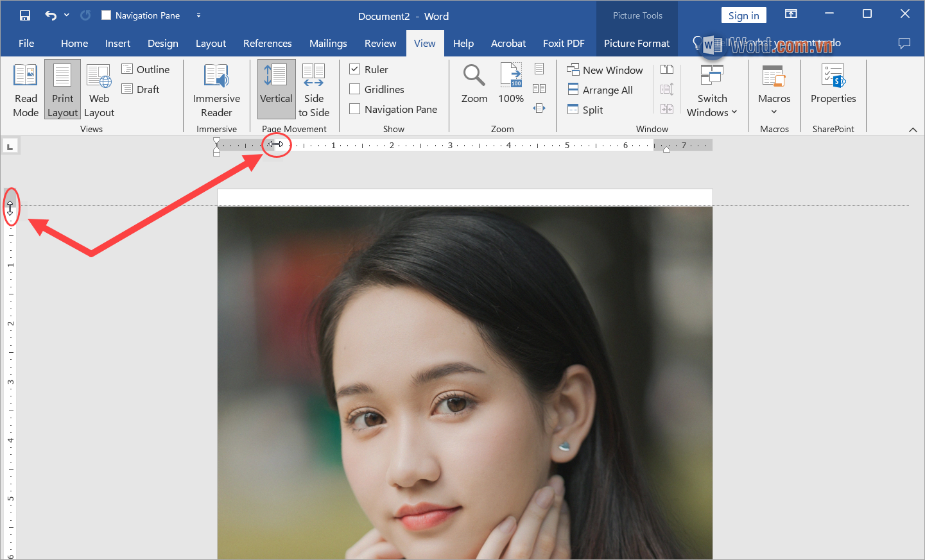Click the Multiple Pages zoom icon
This screenshot has width=925, height=560.
pos(539,89)
